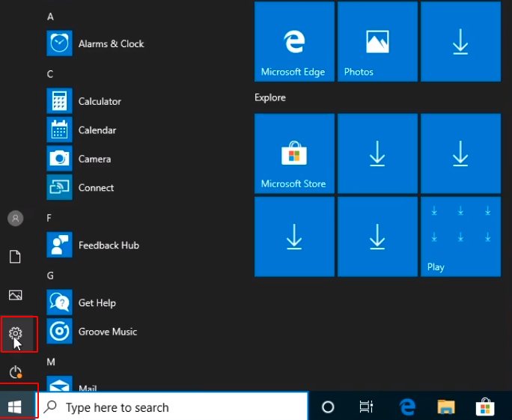Click the Windows Start button
The width and height of the screenshot is (512, 420).
coord(15,407)
